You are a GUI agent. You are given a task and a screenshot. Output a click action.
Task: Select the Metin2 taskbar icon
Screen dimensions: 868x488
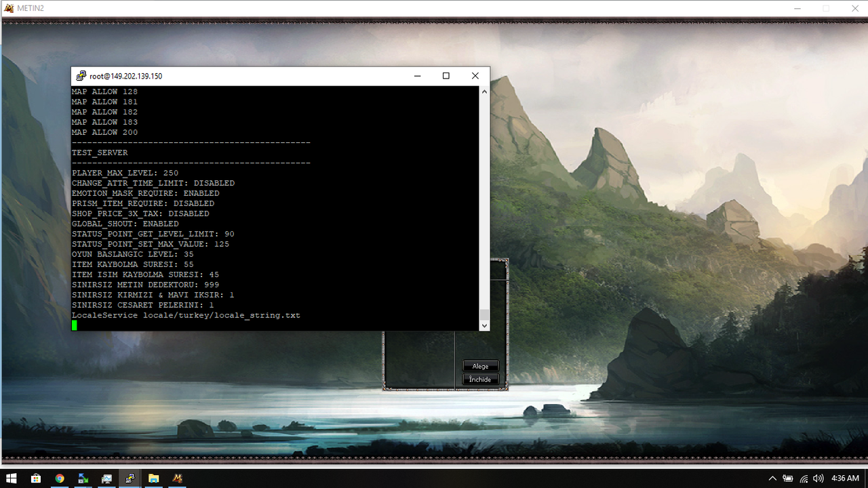tap(177, 478)
